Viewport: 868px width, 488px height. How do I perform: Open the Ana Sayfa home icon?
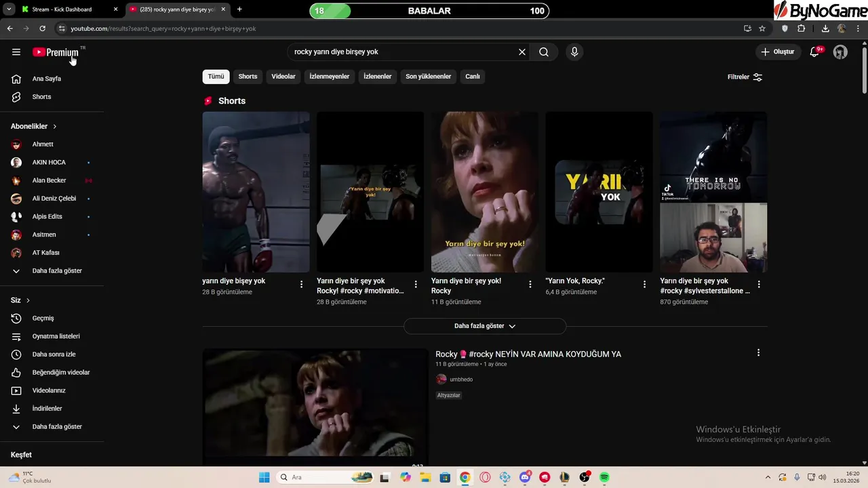click(16, 79)
